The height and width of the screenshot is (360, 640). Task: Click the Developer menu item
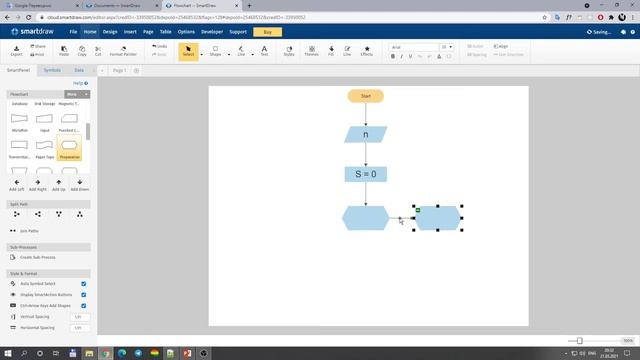pyautogui.click(x=212, y=32)
